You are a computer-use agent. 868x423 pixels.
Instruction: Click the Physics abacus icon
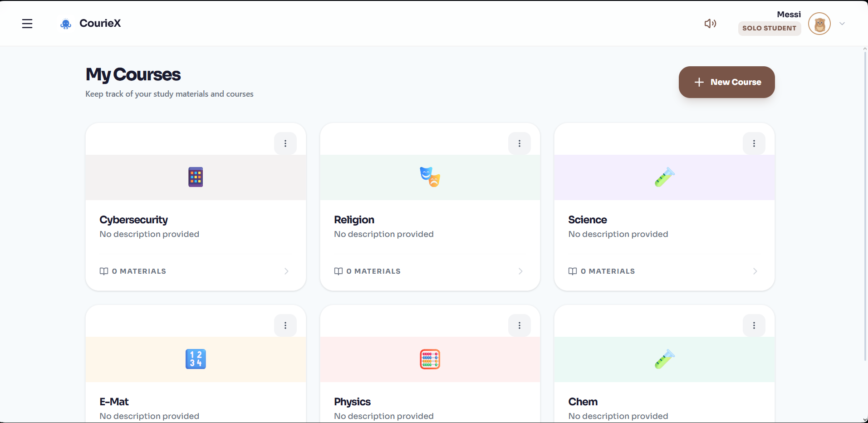coord(430,359)
